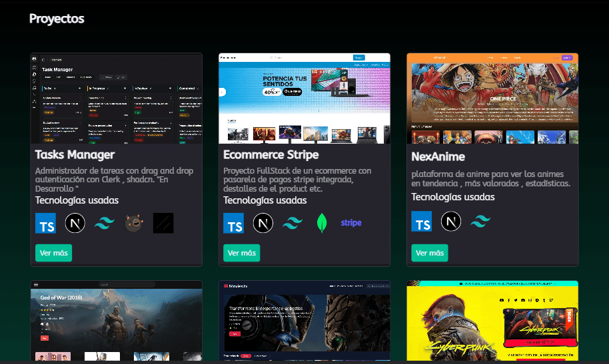The image size is (609, 364).
Task: Open the Cyberpunk project thumbnail
Action: 492,321
